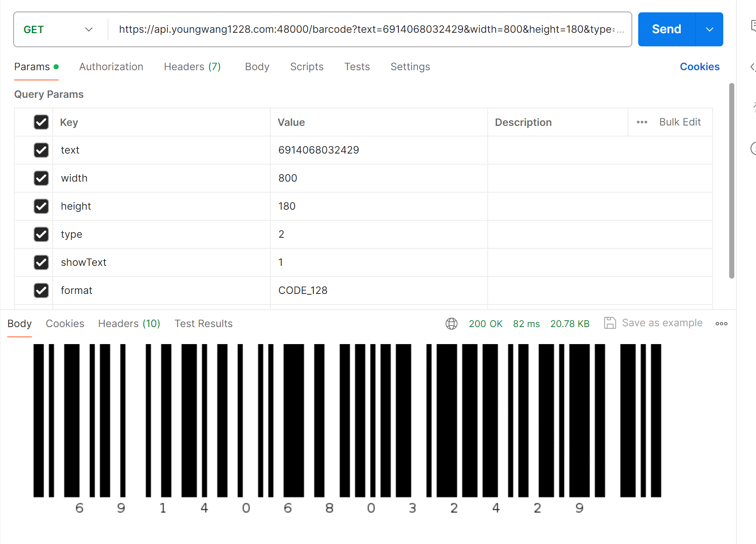
Task: Select the response Body tab
Action: click(x=20, y=324)
